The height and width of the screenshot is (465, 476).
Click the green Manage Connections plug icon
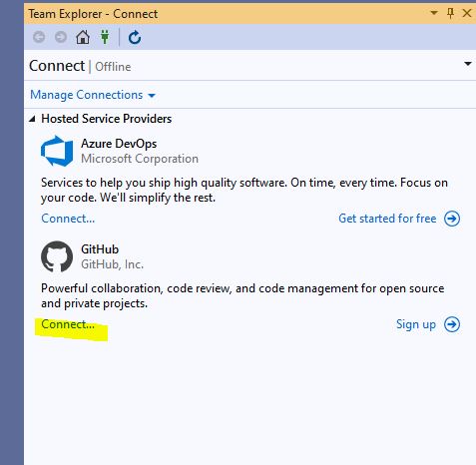[x=105, y=37]
